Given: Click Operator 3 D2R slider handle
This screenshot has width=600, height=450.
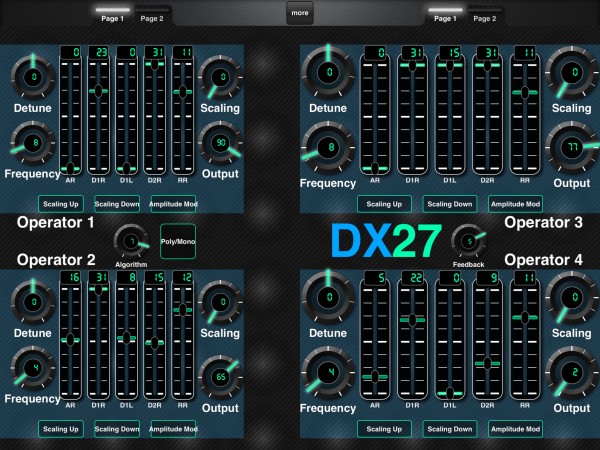Looking at the screenshot, I should (488, 65).
